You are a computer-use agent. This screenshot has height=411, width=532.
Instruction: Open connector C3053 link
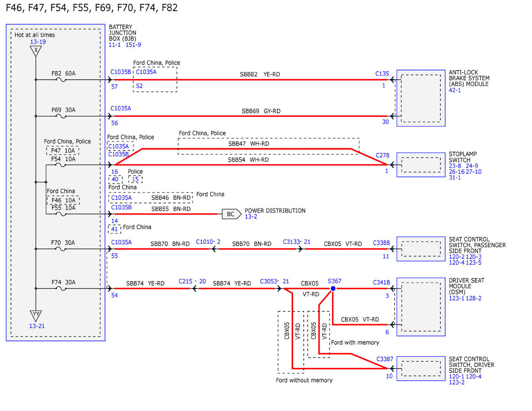click(x=269, y=281)
